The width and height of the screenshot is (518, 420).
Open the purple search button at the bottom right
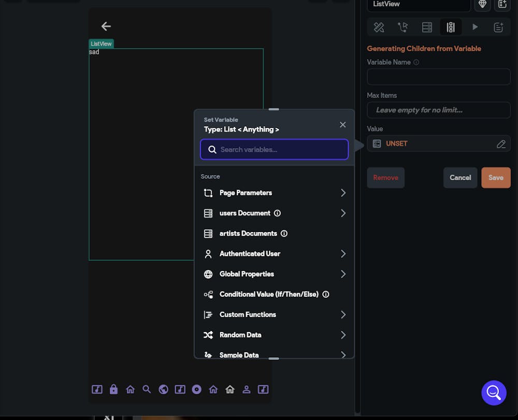493,393
